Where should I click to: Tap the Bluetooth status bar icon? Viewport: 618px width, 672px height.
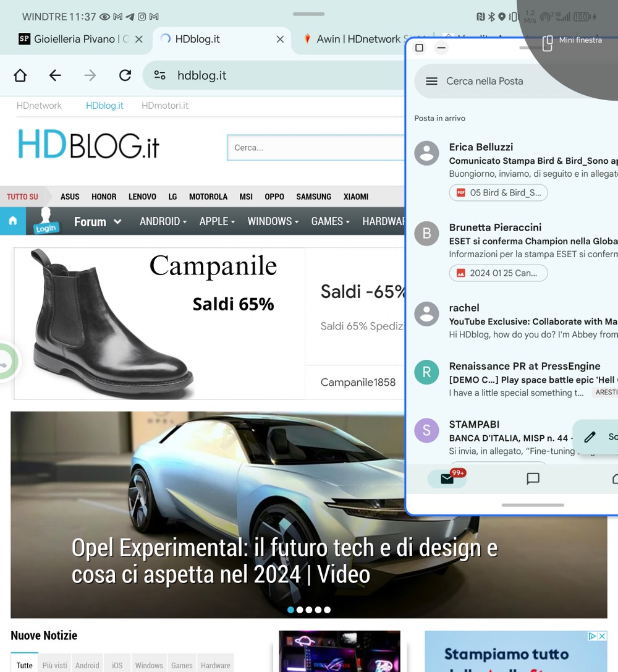pos(491,17)
